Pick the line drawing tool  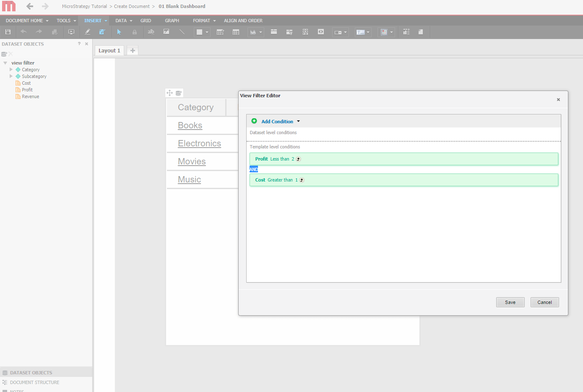tap(182, 32)
